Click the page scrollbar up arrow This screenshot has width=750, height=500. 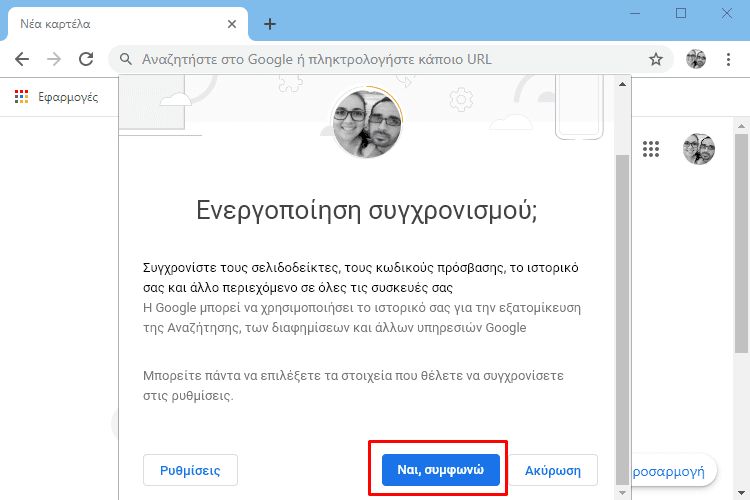tap(741, 126)
